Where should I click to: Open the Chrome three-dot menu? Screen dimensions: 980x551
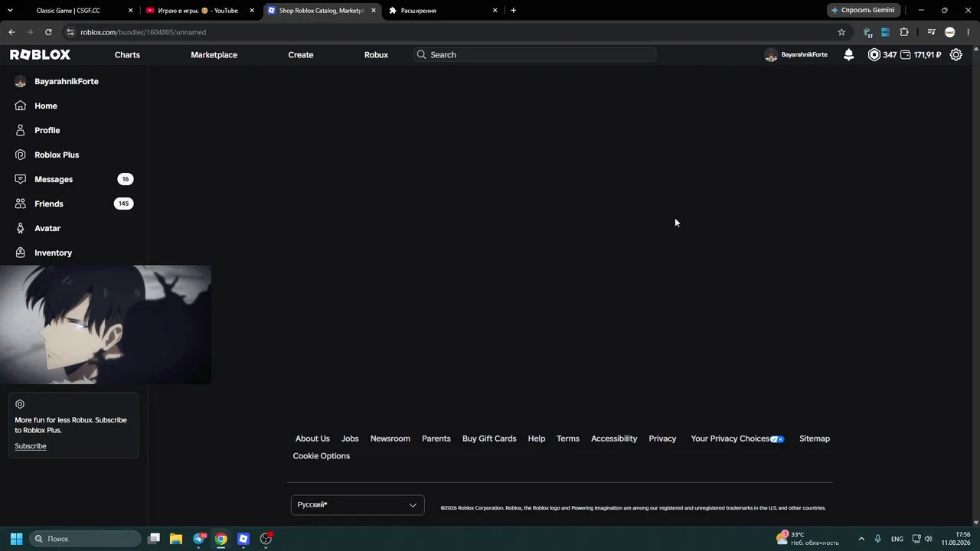(x=969, y=32)
